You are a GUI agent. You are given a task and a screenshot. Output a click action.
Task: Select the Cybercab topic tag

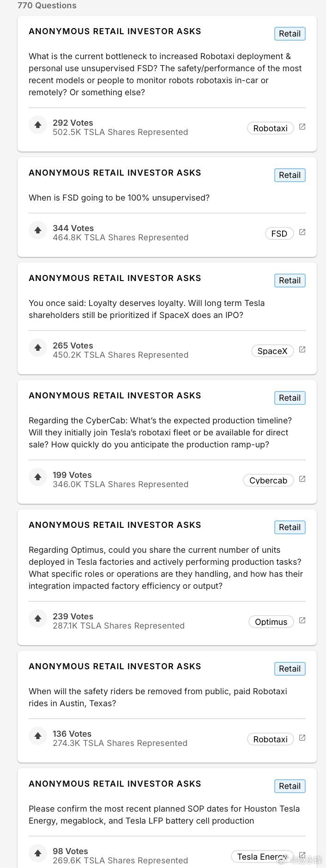click(x=268, y=480)
